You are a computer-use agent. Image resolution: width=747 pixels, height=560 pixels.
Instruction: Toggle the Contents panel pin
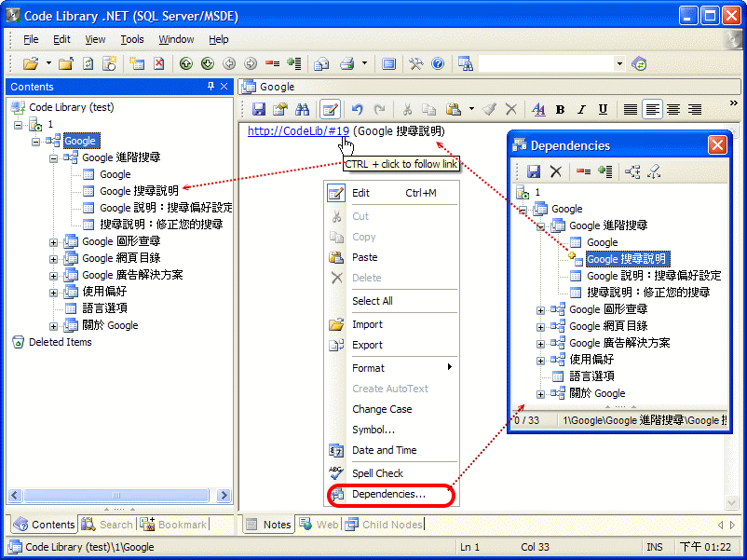211,87
